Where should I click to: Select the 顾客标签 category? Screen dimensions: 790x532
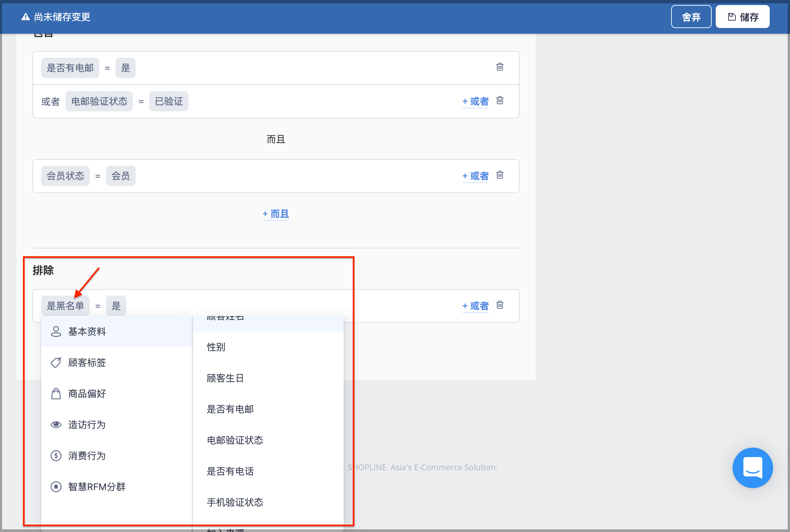117,363
